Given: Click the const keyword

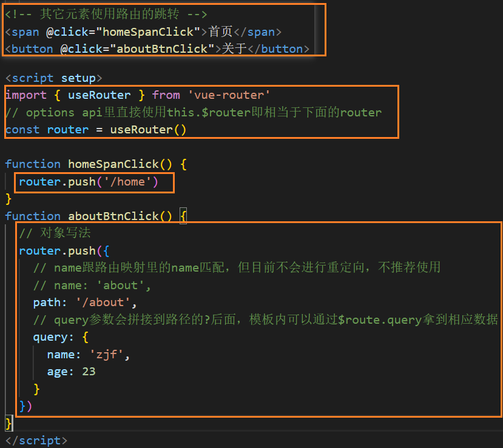Looking at the screenshot, I should pos(22,130).
